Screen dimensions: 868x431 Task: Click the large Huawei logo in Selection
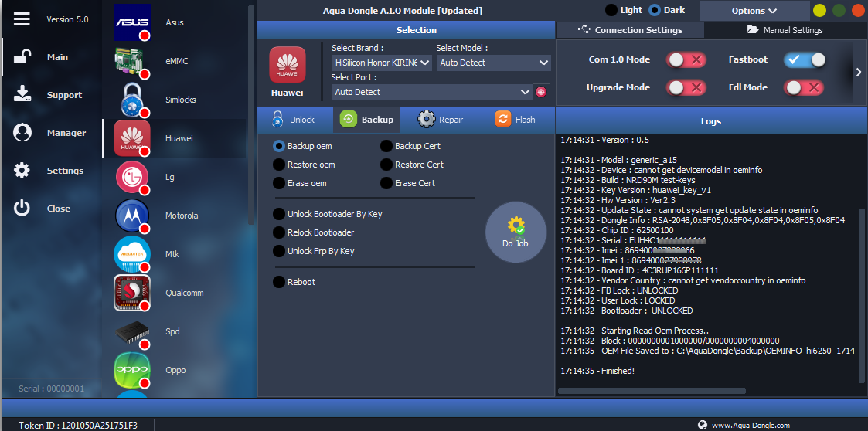pyautogui.click(x=288, y=65)
